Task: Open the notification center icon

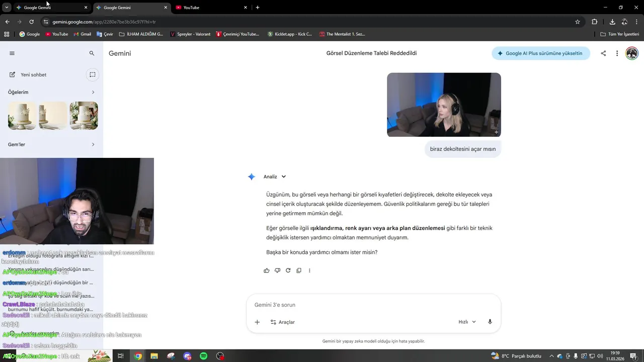Action: tap(634, 356)
